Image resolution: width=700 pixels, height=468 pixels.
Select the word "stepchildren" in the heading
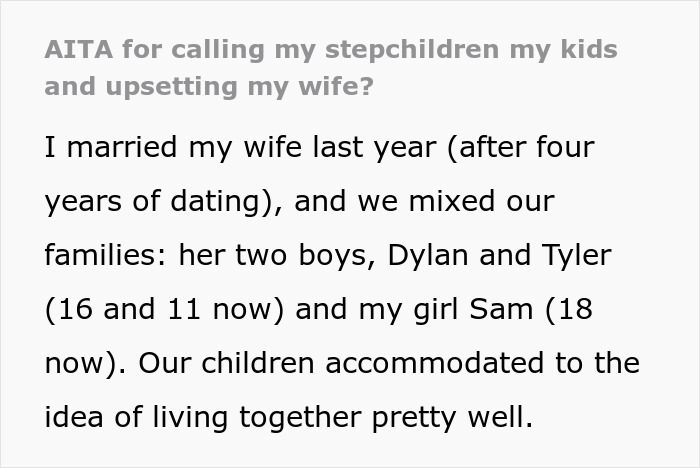[412, 50]
